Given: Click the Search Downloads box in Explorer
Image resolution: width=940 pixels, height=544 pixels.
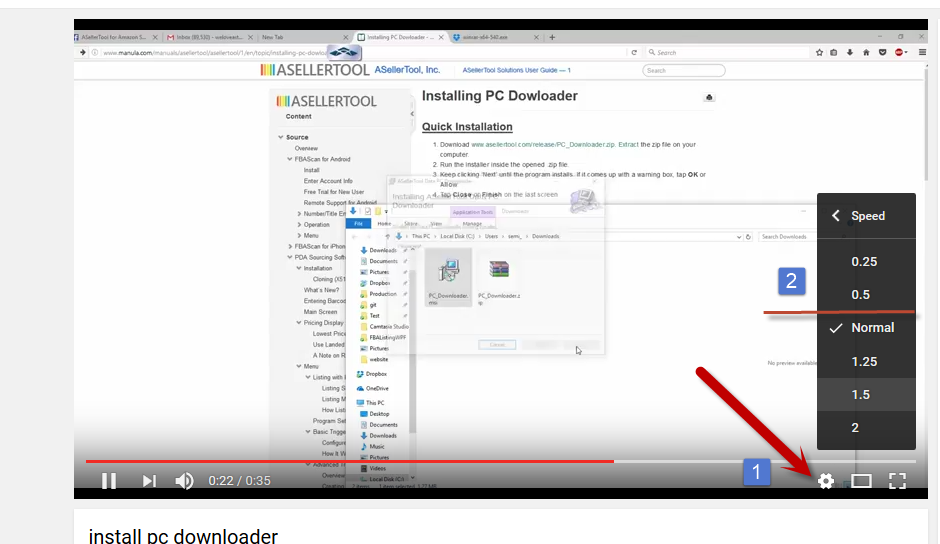Looking at the screenshot, I should (787, 237).
